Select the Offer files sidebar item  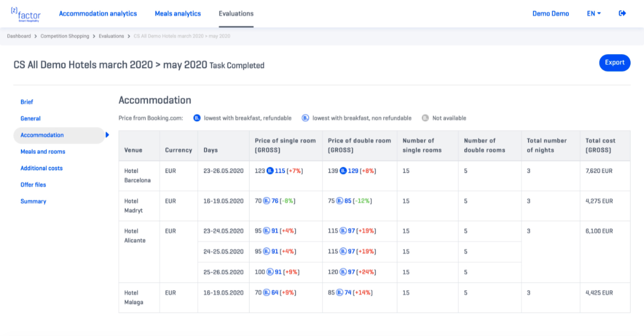pyautogui.click(x=33, y=185)
